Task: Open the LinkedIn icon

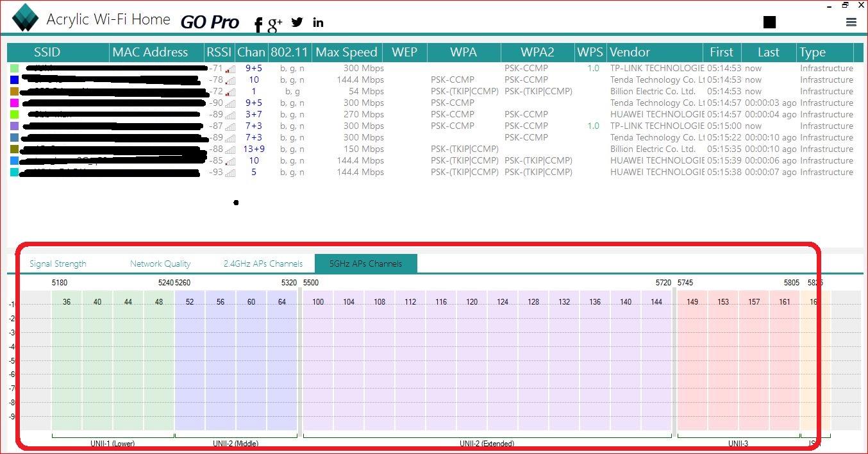Action: [318, 23]
